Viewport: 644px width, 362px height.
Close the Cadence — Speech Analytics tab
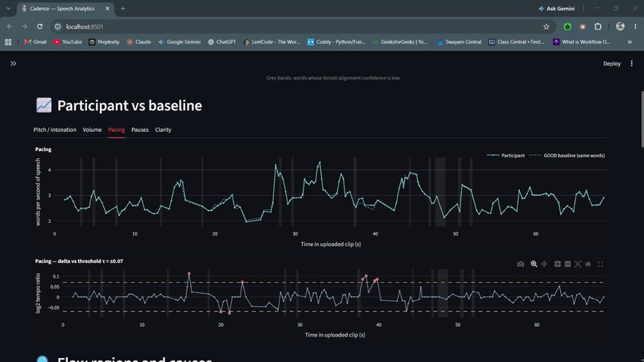[x=108, y=9]
